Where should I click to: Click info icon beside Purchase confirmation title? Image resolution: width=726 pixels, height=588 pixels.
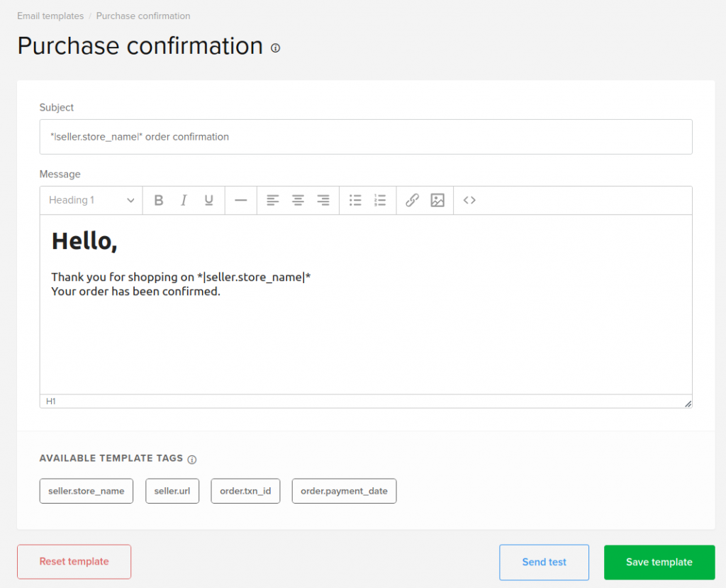[276, 48]
